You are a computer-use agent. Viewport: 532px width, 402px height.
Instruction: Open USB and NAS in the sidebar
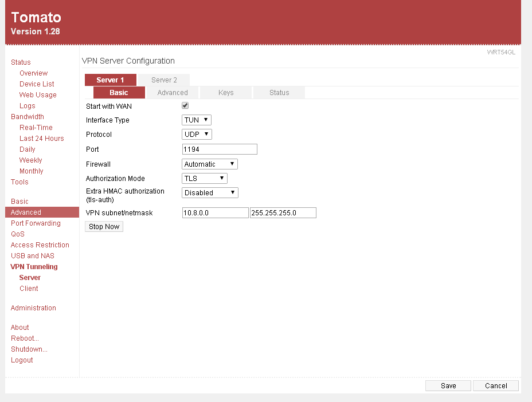coord(33,255)
